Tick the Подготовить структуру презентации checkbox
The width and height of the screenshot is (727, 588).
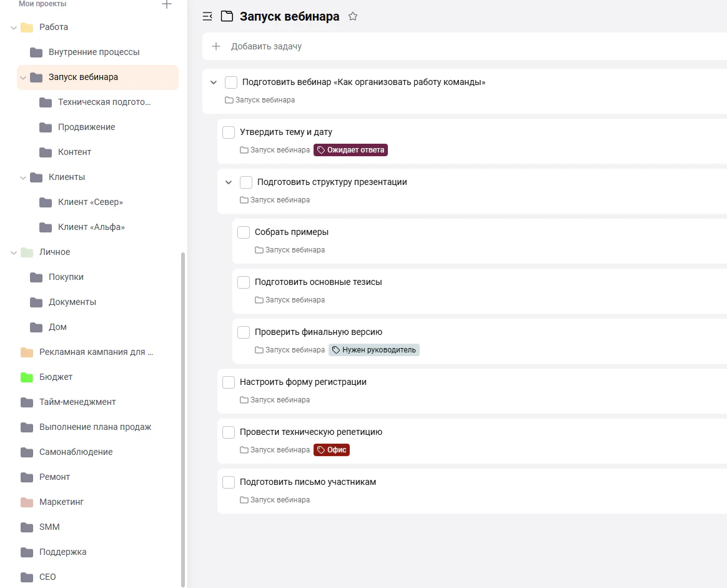click(245, 182)
